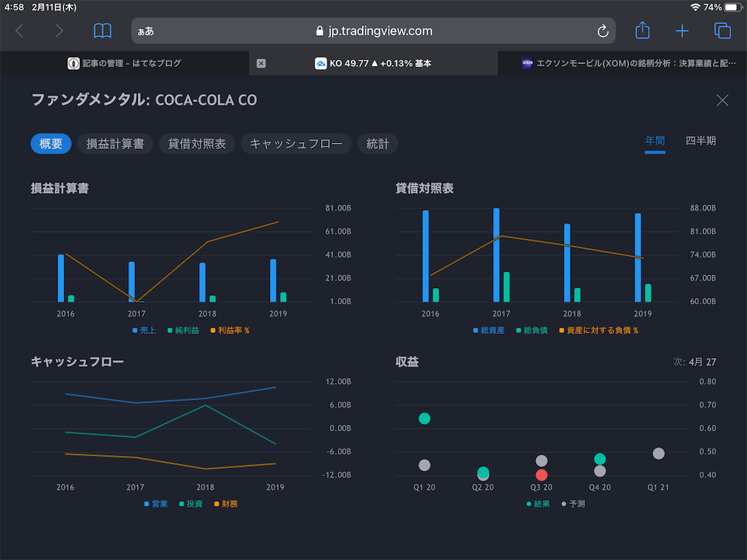Tap the 2019 blue total assets bar

click(638, 257)
